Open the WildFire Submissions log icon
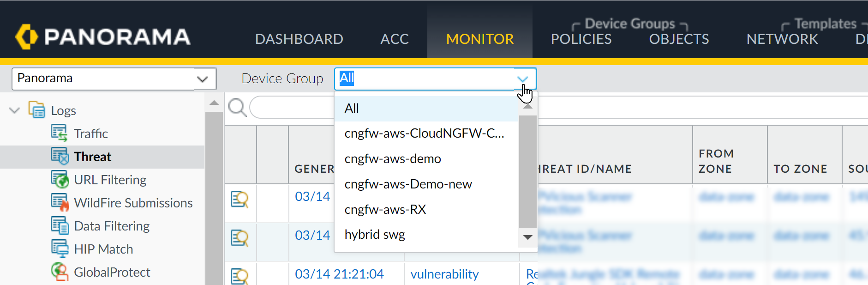 tap(60, 202)
